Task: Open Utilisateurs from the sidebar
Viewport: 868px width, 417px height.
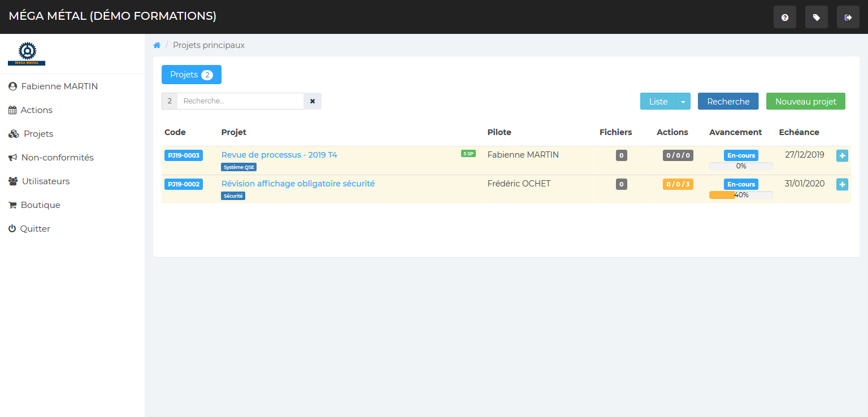Action: coord(45,181)
